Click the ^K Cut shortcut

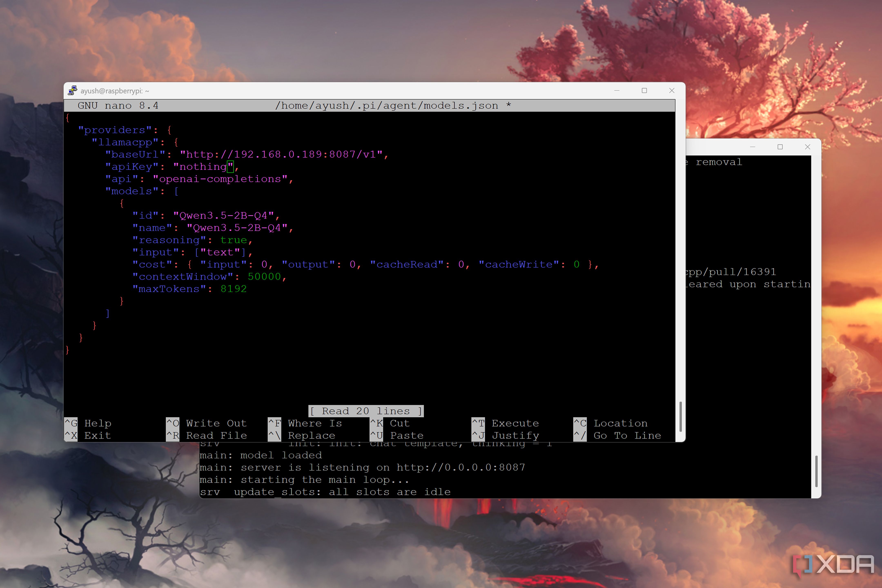click(390, 423)
